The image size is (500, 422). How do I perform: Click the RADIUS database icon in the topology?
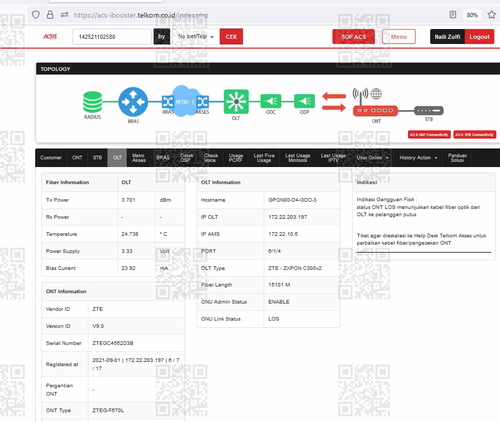click(x=92, y=102)
